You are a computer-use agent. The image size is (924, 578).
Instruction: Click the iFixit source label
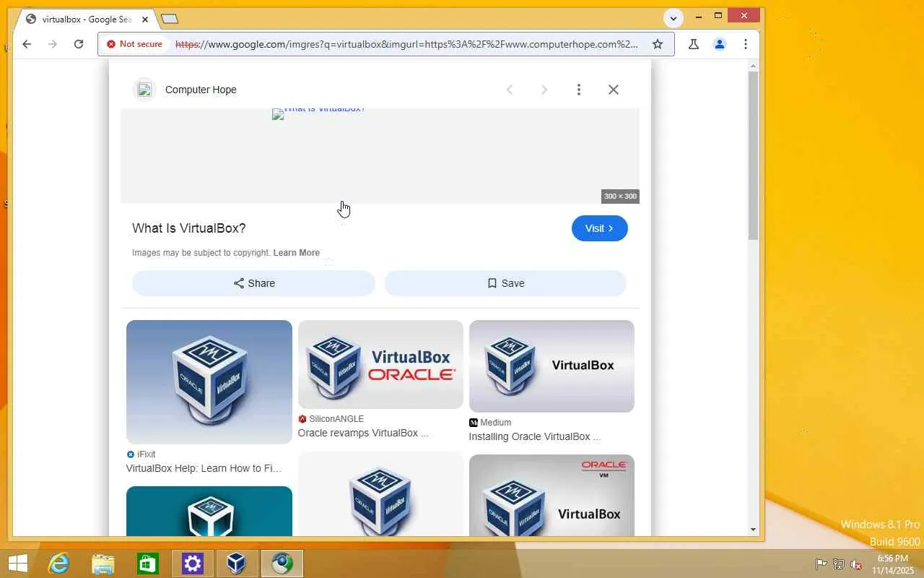click(x=147, y=454)
